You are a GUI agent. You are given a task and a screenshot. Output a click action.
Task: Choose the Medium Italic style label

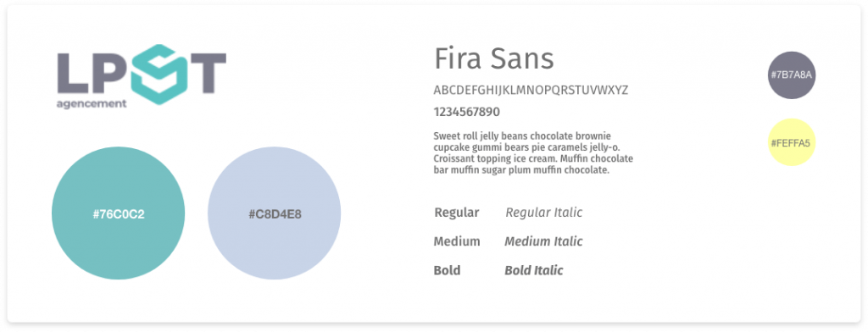pyautogui.click(x=543, y=242)
